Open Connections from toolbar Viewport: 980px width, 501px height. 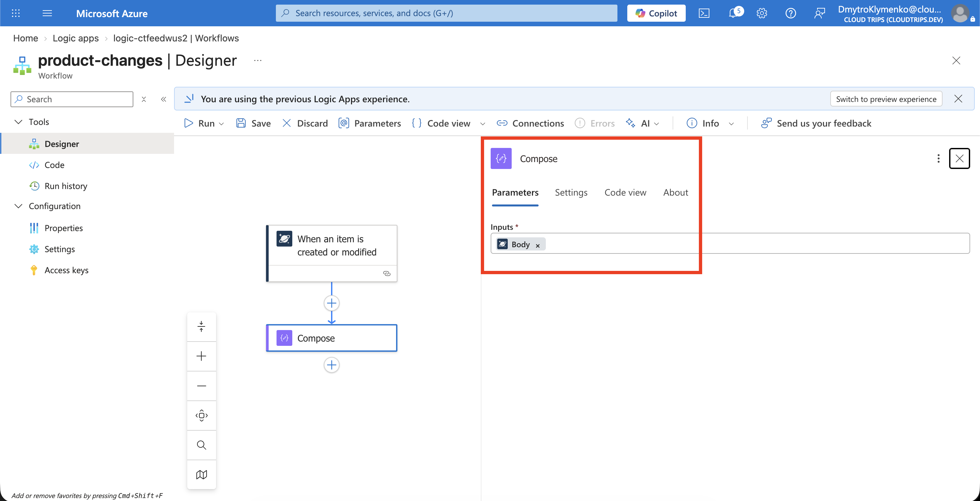(x=530, y=123)
